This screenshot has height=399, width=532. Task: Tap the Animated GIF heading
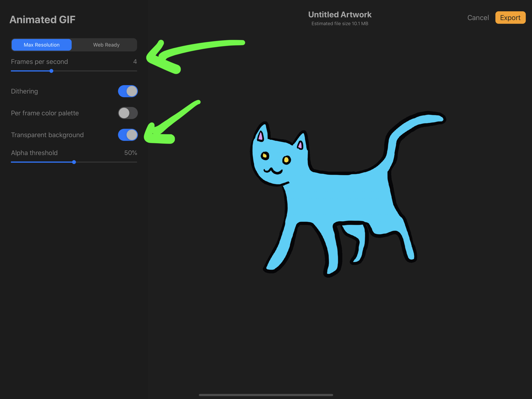(x=43, y=19)
